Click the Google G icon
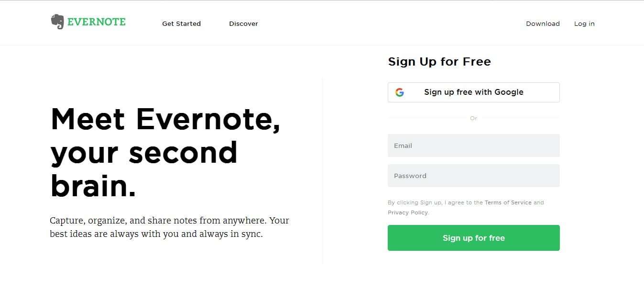This screenshot has width=644, height=291. [x=400, y=92]
